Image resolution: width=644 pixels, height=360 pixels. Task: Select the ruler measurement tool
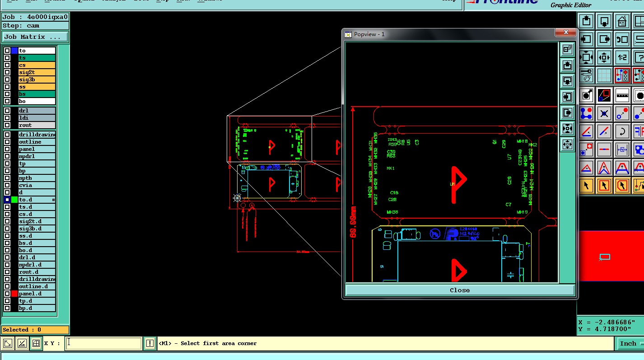(x=622, y=95)
